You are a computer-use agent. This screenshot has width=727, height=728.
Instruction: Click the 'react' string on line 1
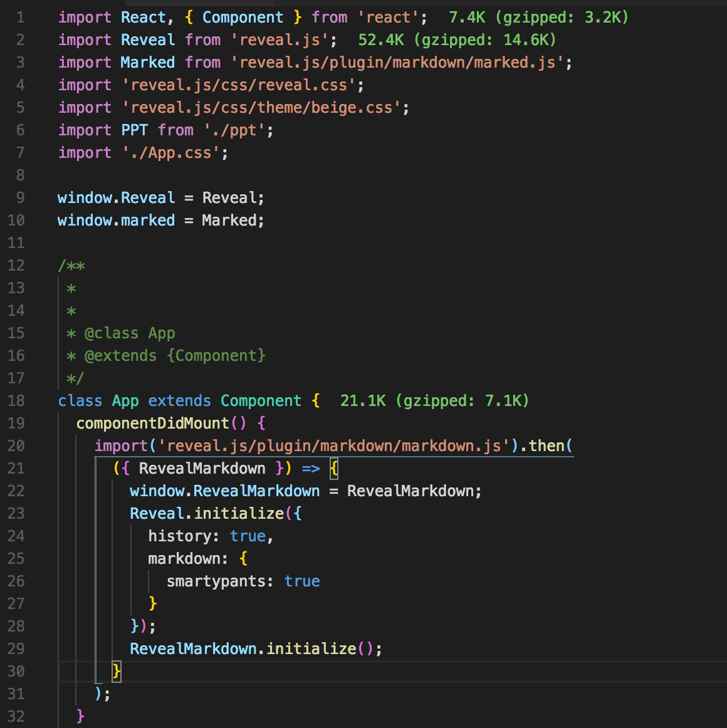tap(389, 18)
